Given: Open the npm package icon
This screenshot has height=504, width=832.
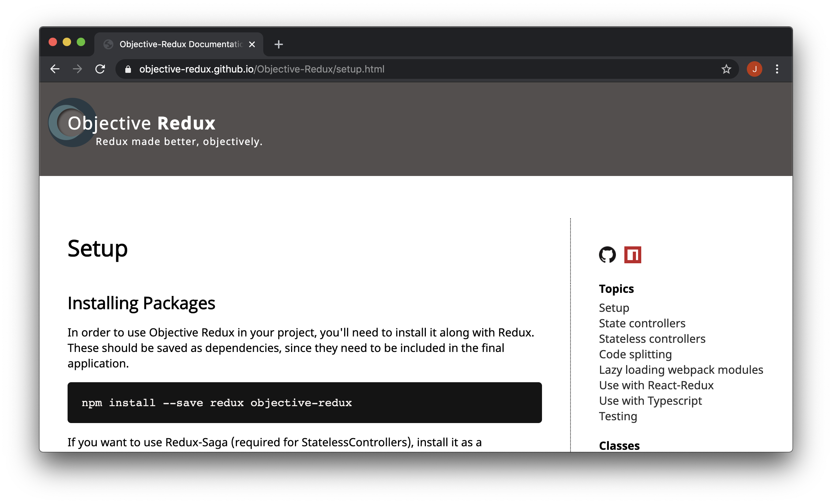Looking at the screenshot, I should tap(632, 255).
